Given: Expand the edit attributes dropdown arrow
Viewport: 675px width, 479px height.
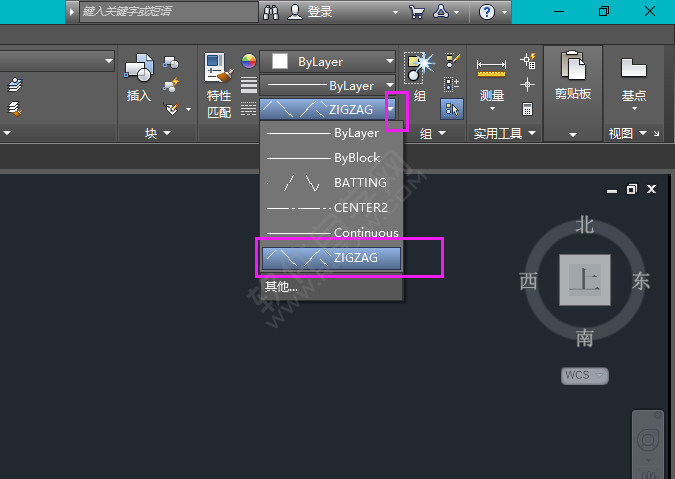Looking at the screenshot, I should 189,109.
